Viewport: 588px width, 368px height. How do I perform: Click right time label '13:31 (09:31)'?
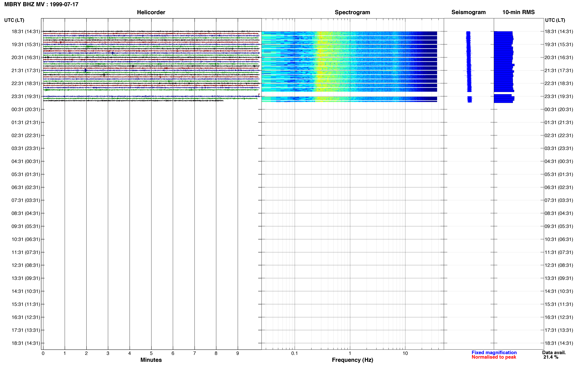559,278
